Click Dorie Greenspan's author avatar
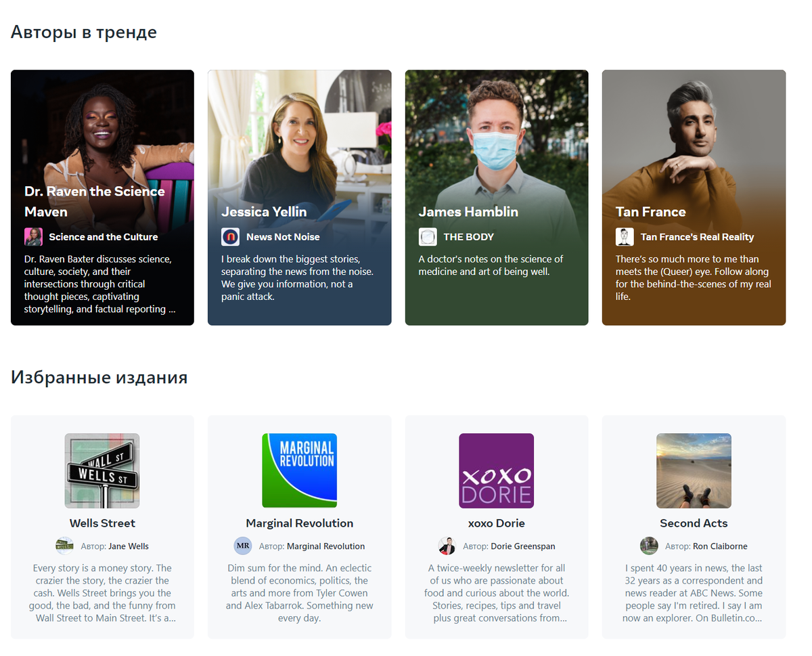The image size is (812, 656). [x=447, y=546]
